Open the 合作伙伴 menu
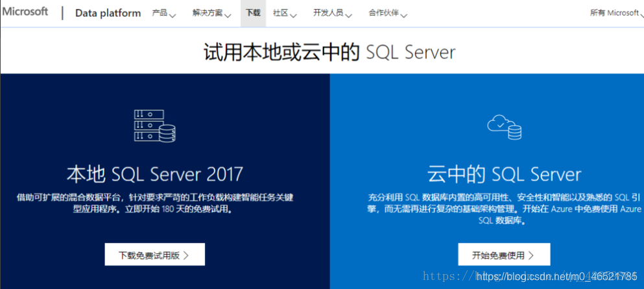Screen dimensions: 644x289 (x=383, y=13)
